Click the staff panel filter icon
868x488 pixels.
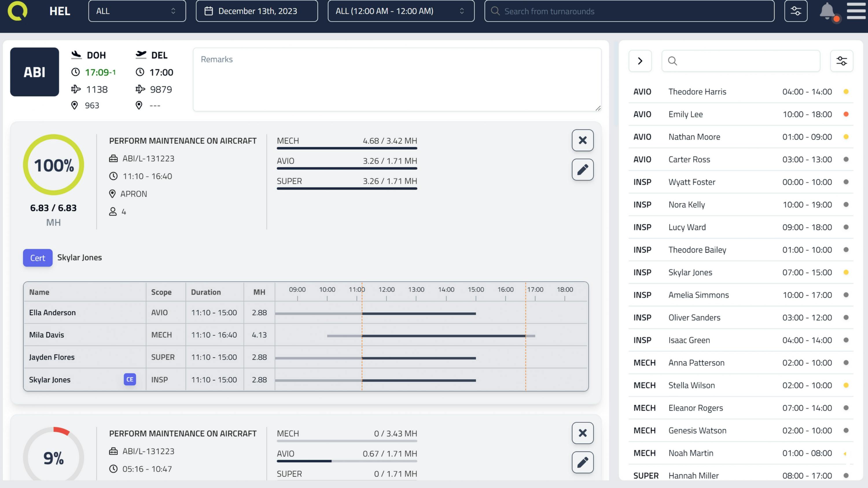[x=841, y=61]
